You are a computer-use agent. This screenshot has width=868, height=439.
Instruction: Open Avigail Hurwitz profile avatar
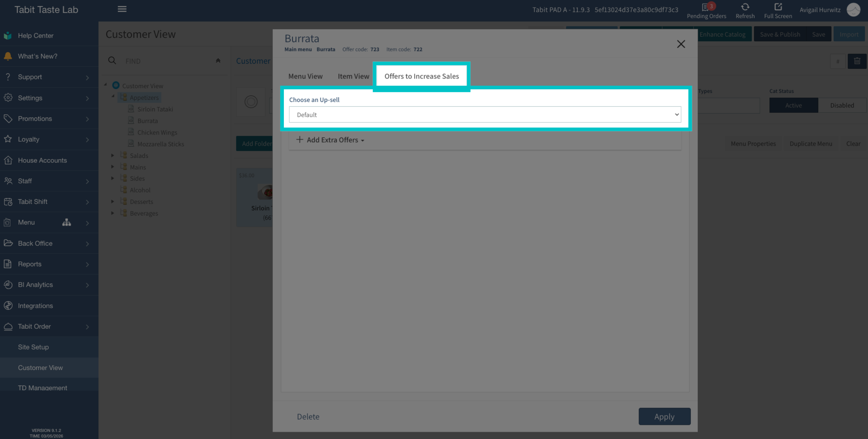click(854, 10)
